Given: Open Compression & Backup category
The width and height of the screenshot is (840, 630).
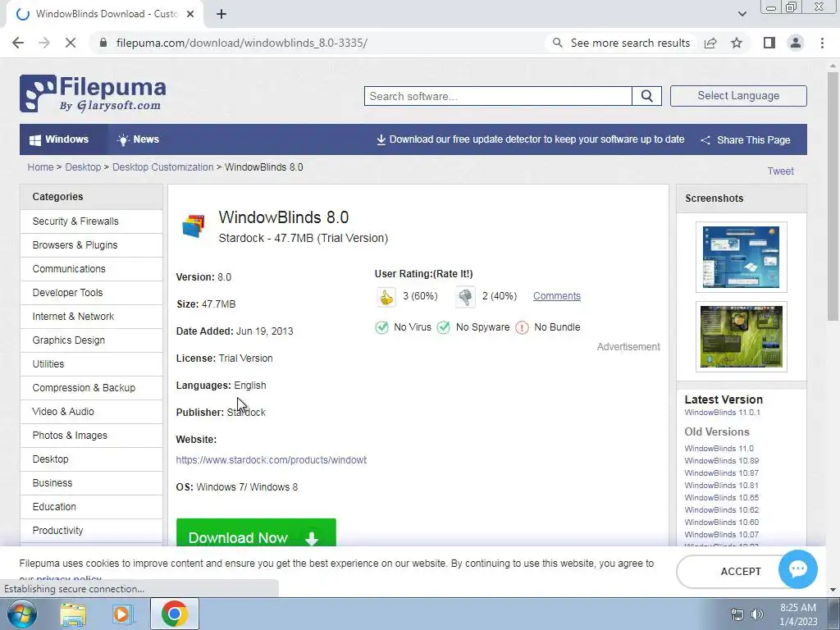Looking at the screenshot, I should [x=92, y=388].
